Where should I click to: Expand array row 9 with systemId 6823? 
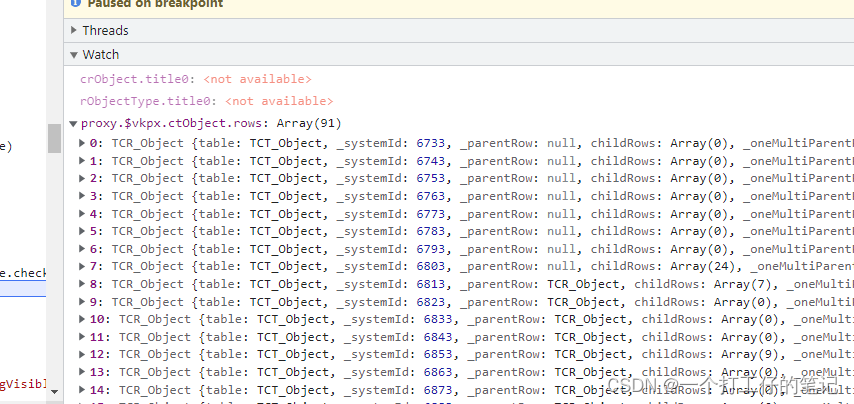(x=82, y=301)
